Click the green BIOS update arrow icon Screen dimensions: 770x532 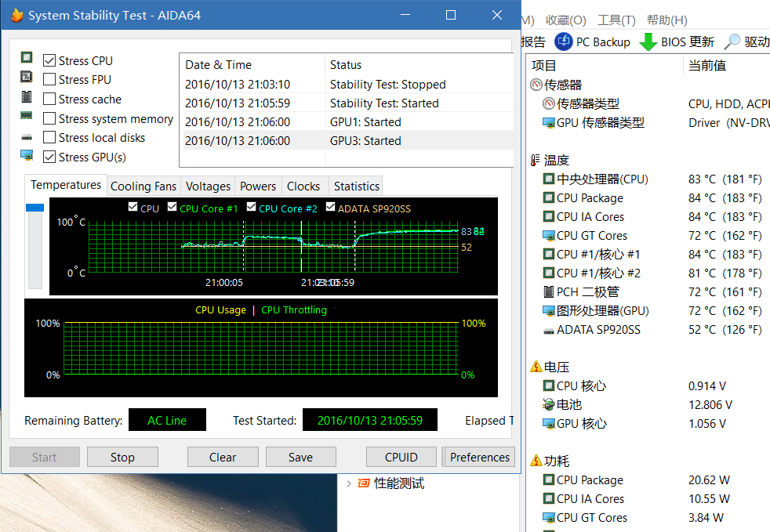pos(648,42)
